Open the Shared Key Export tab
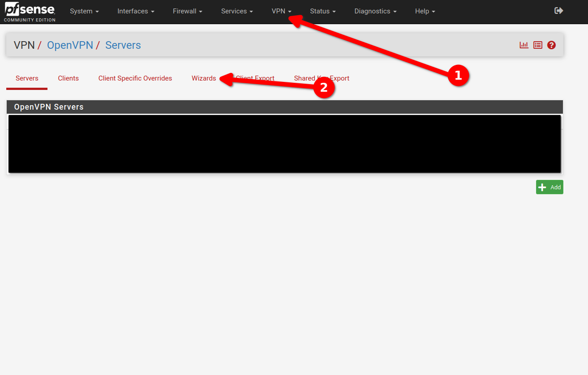This screenshot has width=588, height=375. tap(322, 78)
